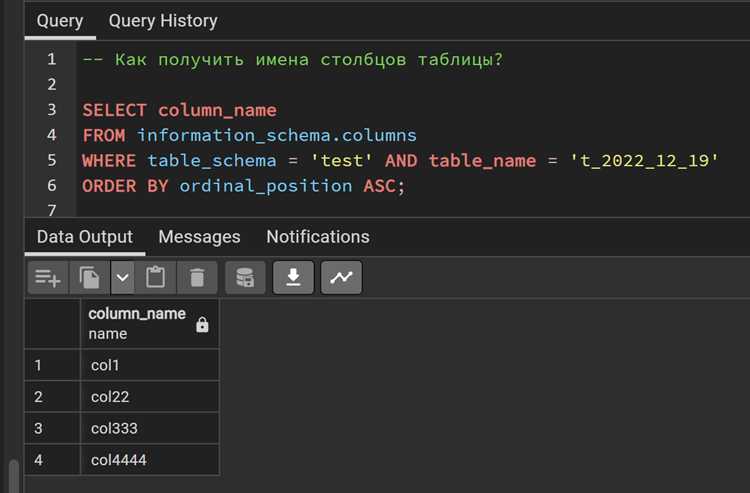This screenshot has width=750, height=493.
Task: Click the cell containing col333
Action: click(150, 428)
